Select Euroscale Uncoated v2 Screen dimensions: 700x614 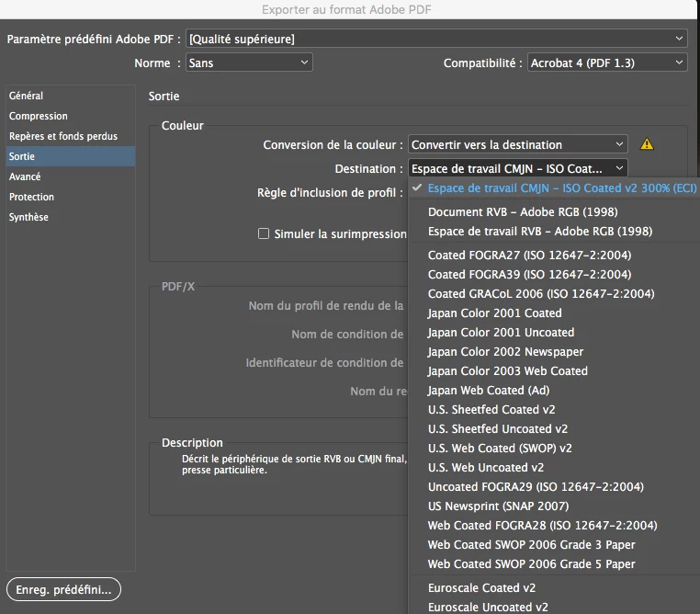554,607
